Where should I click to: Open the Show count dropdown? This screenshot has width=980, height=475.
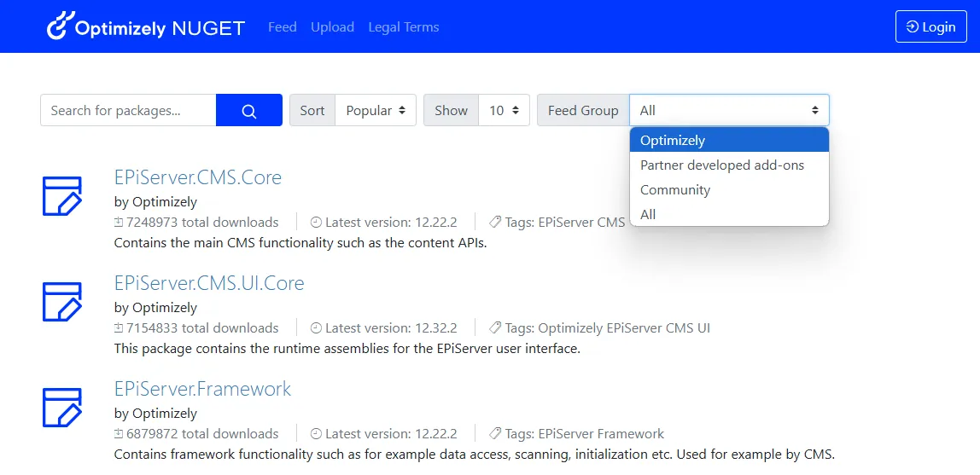point(504,111)
